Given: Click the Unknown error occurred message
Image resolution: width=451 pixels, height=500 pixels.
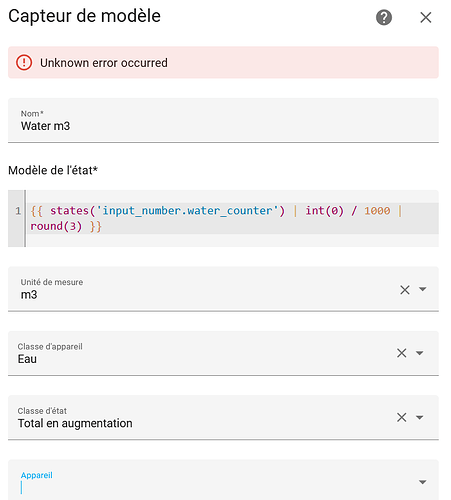Looking at the screenshot, I should tap(104, 63).
